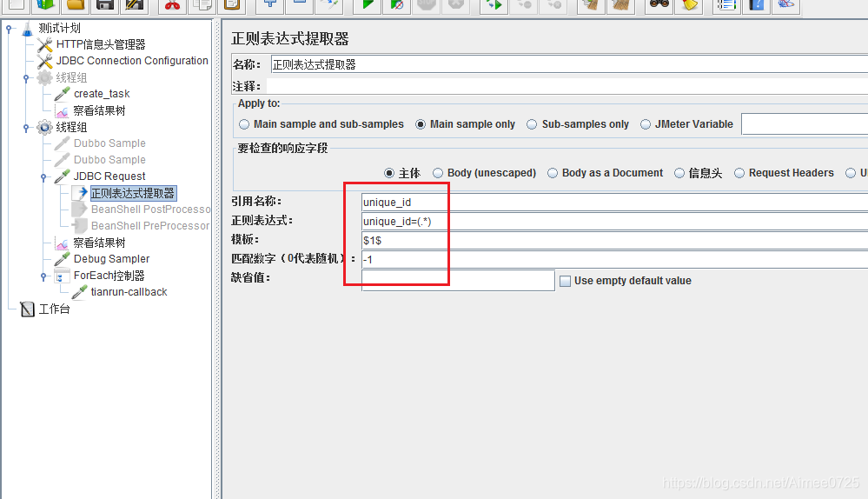Select JMeter Variable radio button

(646, 124)
